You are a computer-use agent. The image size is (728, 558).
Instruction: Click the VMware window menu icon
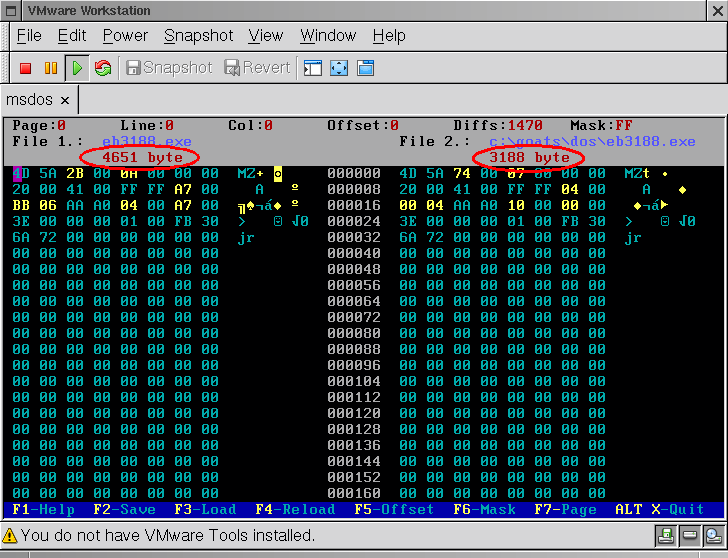tap(11, 11)
